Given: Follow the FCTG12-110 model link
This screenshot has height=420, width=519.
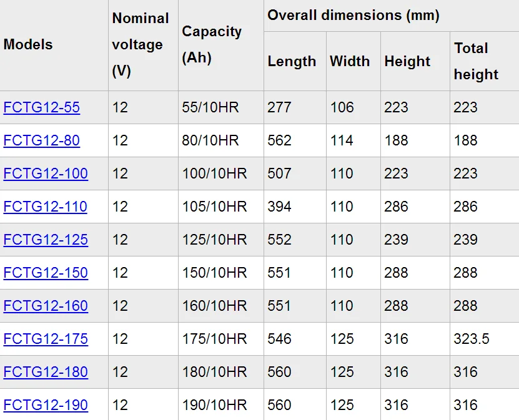Looking at the screenshot, I should click(45, 207).
